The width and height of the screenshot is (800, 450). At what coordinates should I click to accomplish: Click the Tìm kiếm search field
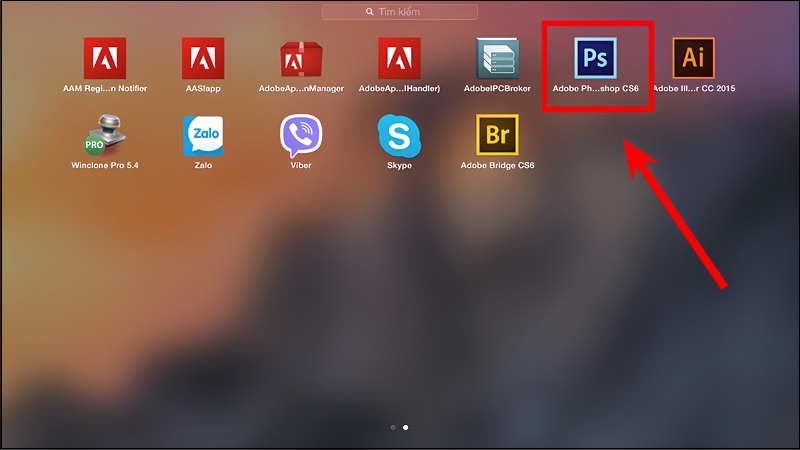click(x=400, y=12)
